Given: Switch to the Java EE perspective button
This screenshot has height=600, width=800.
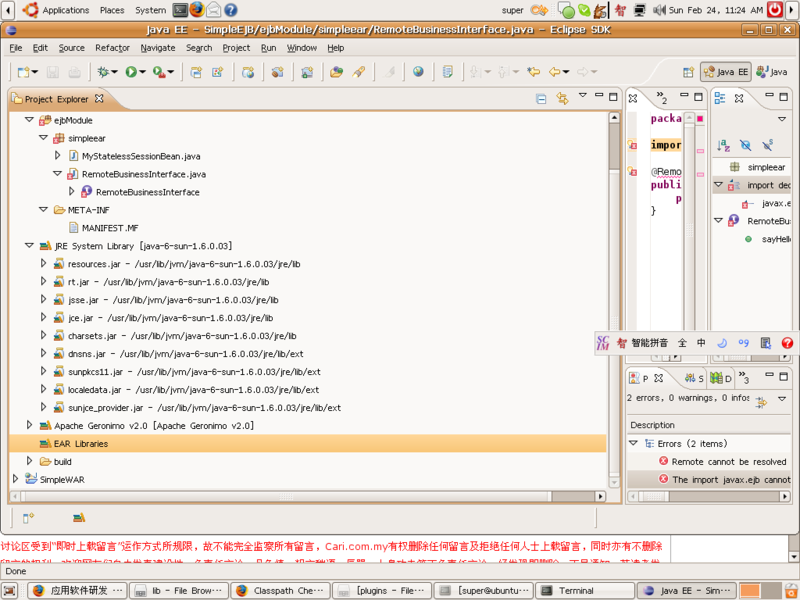Looking at the screenshot, I should (726, 72).
